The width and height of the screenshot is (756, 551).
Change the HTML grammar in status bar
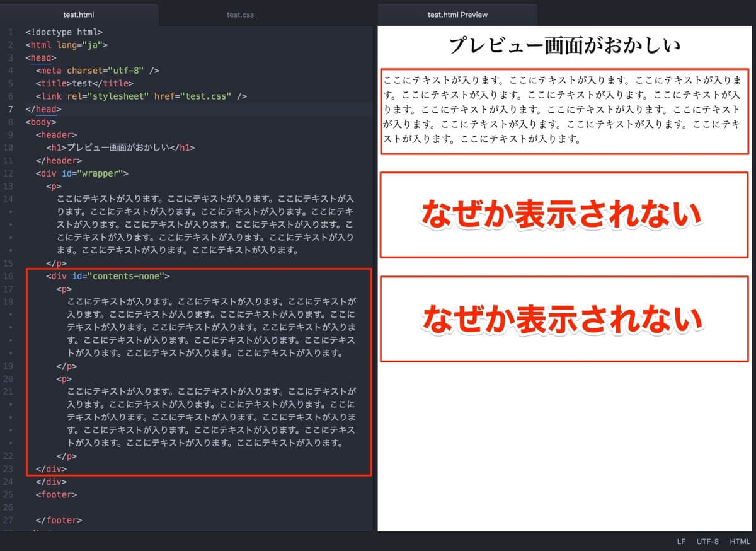coord(740,542)
